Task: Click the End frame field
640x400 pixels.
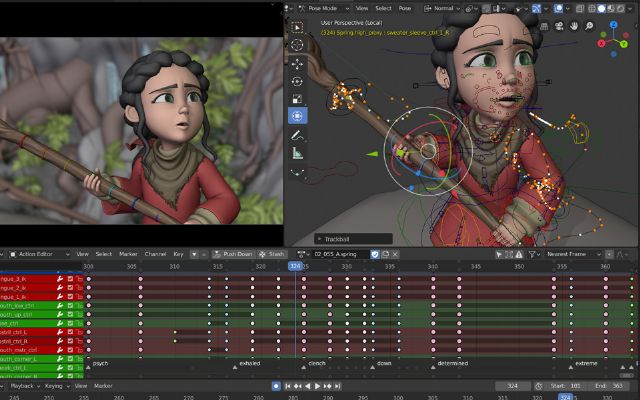Action: coord(609,386)
